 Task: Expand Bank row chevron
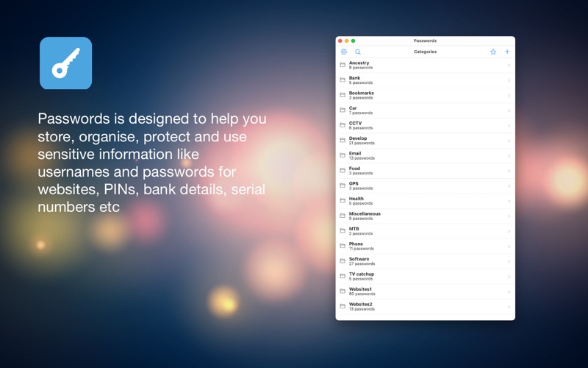click(509, 80)
